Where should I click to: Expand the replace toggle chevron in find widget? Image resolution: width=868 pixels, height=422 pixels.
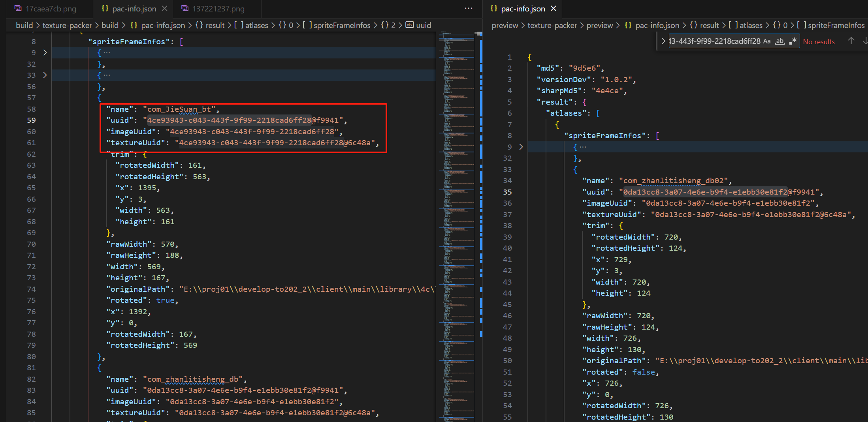[663, 41]
